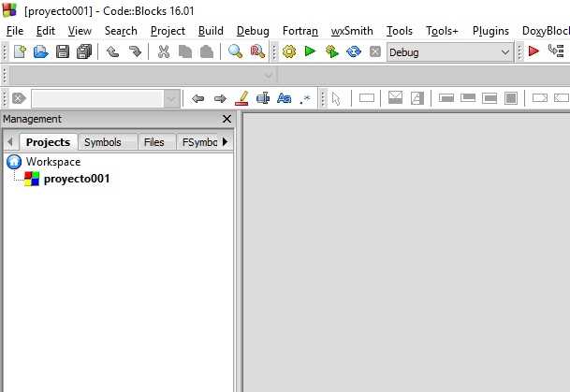Open the Edit menu
This screenshot has width=570, height=392.
pyautogui.click(x=46, y=31)
